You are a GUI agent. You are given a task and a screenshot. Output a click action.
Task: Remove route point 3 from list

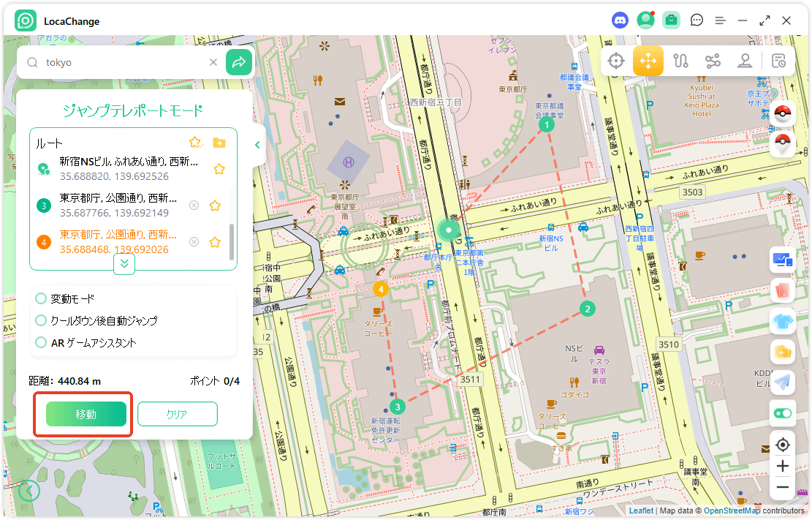pyautogui.click(x=194, y=206)
